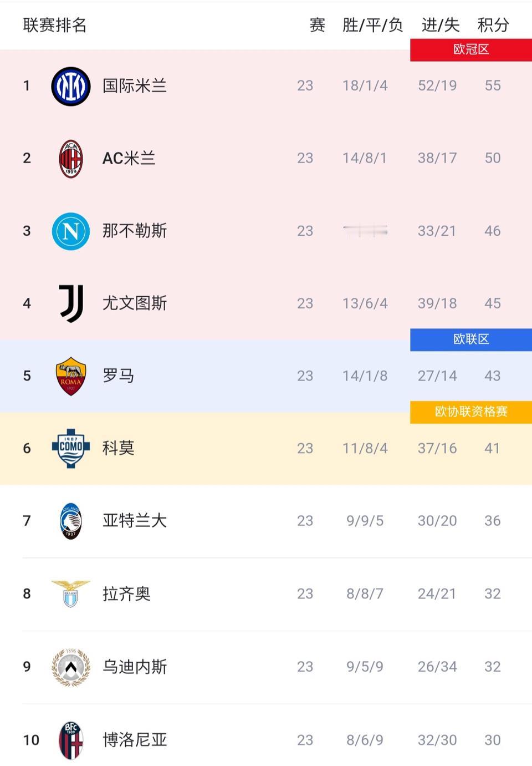Click row number 7 for Atalanta
532x766 pixels.
point(27,521)
